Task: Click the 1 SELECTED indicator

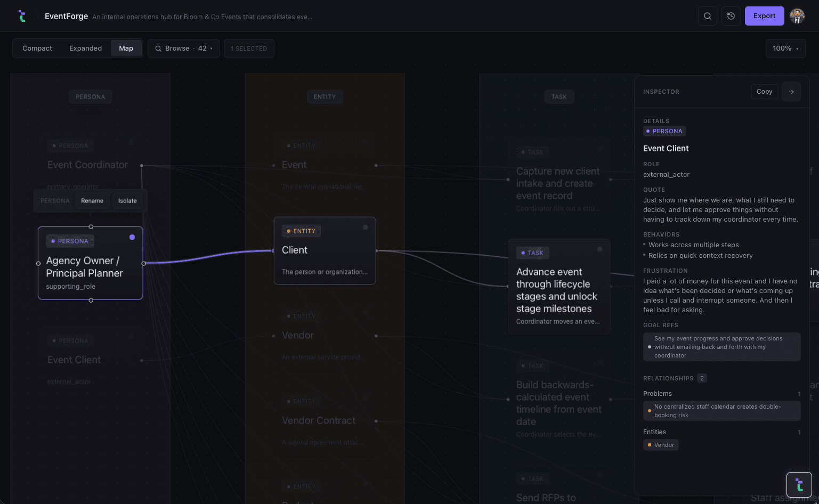Action: (249, 48)
